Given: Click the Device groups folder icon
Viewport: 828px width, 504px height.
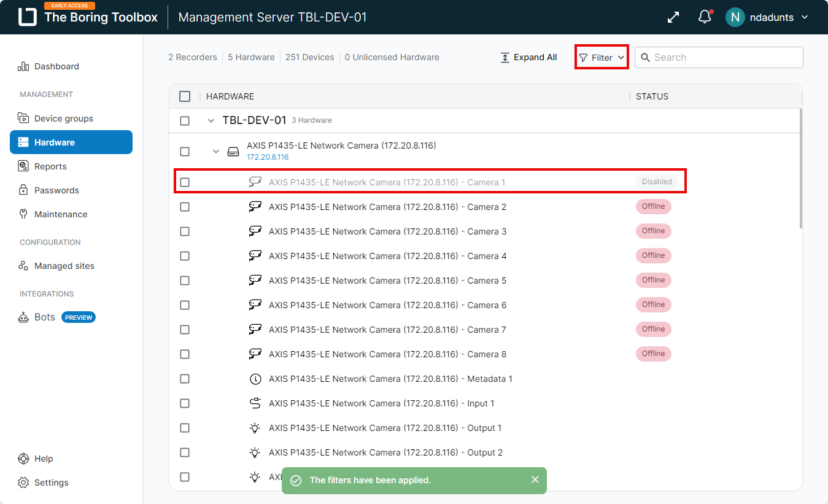Looking at the screenshot, I should click(23, 118).
